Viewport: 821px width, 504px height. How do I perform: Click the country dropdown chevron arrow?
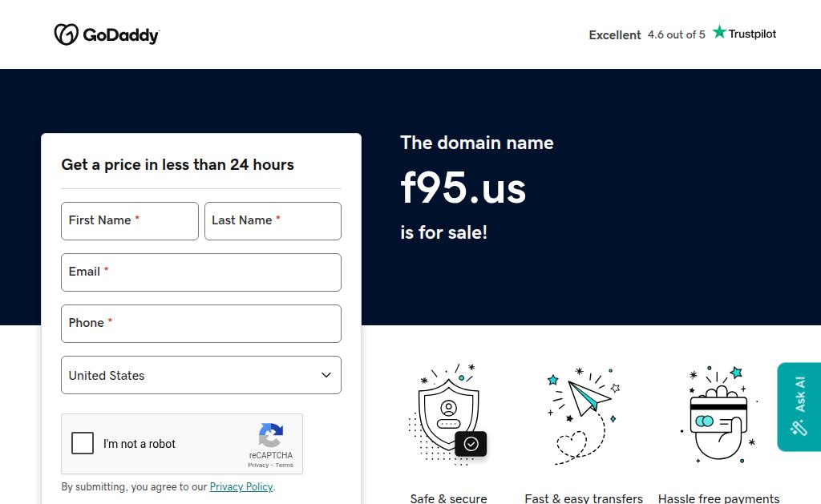tap(326, 375)
